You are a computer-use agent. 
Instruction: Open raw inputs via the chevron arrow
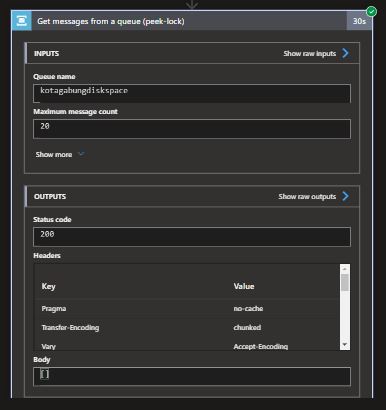(x=345, y=53)
